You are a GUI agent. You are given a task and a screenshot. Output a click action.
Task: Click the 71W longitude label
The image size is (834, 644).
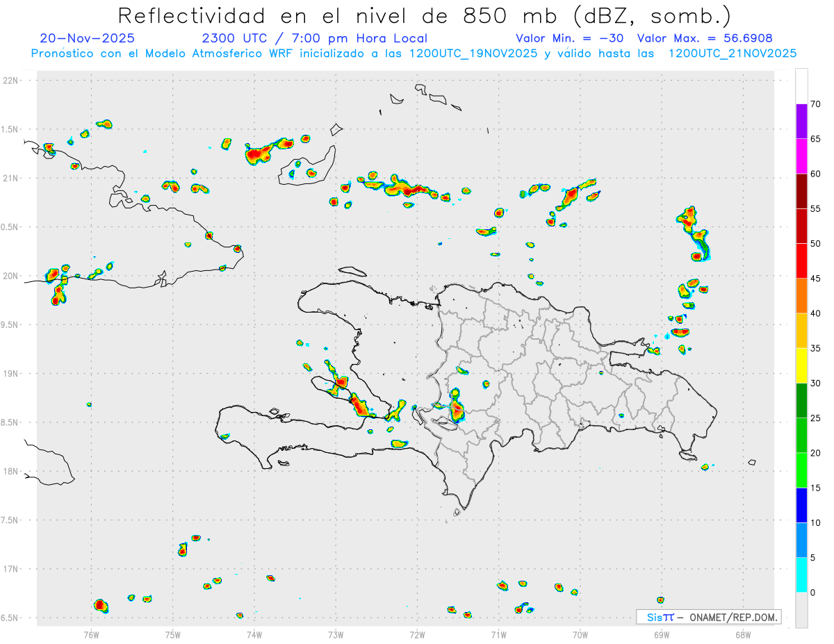coord(498,634)
